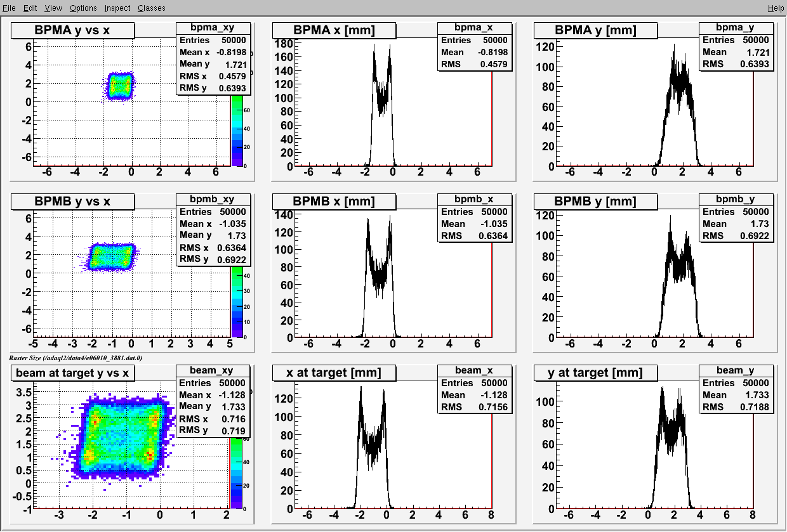The height and width of the screenshot is (532, 787).
Task: Select the 'BPMB y vs x' plot title
Action: [73, 201]
